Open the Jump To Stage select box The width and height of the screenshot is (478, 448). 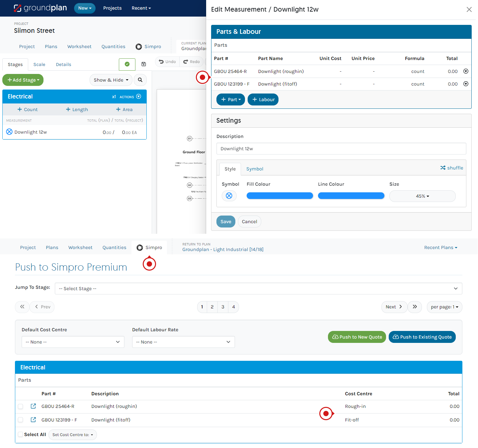tap(258, 288)
